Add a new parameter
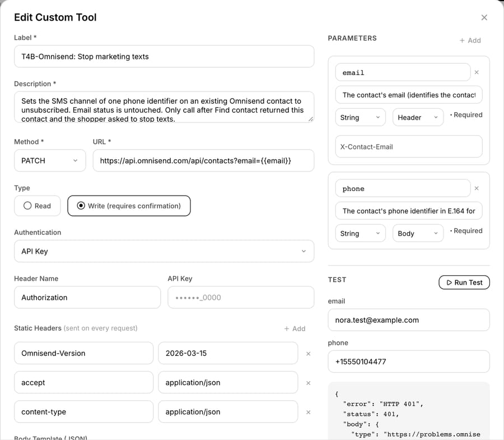The width and height of the screenshot is (504, 440). click(470, 40)
